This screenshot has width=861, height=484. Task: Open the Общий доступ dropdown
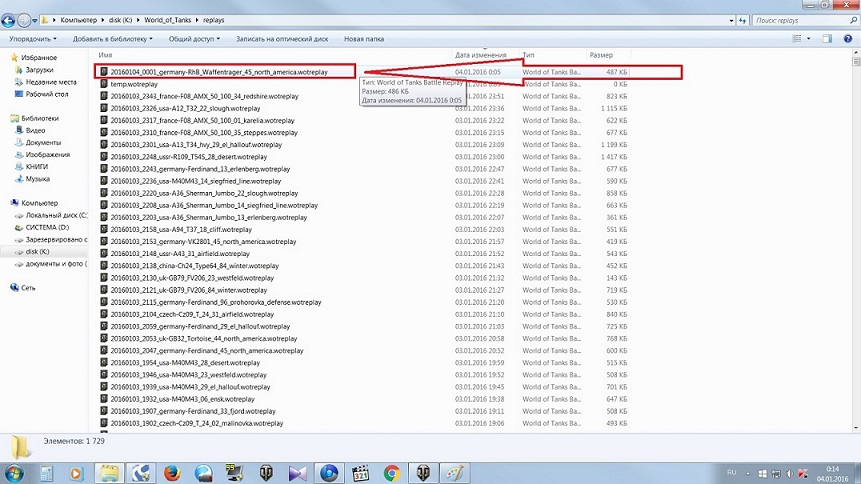pos(194,39)
